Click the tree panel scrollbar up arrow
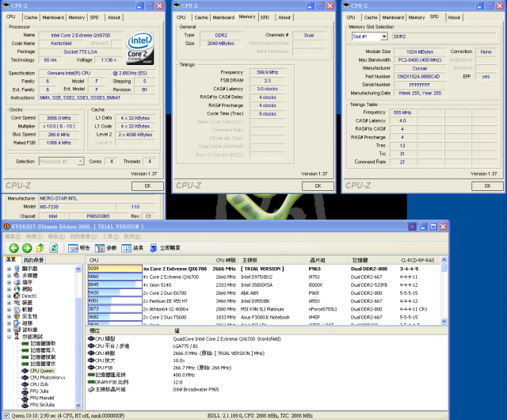 (78, 269)
